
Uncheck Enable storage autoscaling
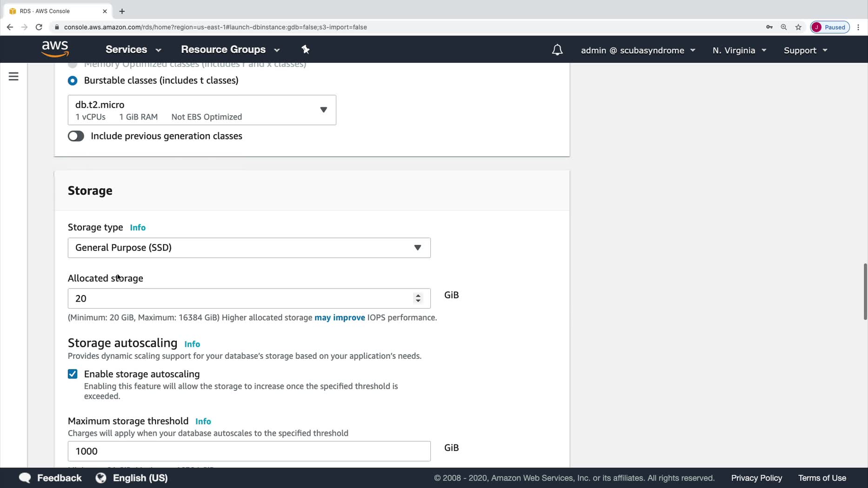pos(73,374)
